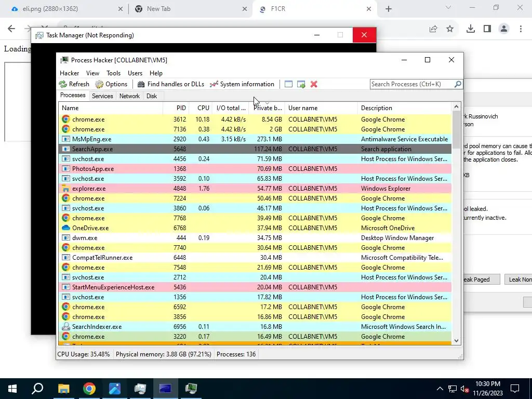Click the OneDrive cloud icon in process list
This screenshot has width=532, height=399.
click(66, 228)
